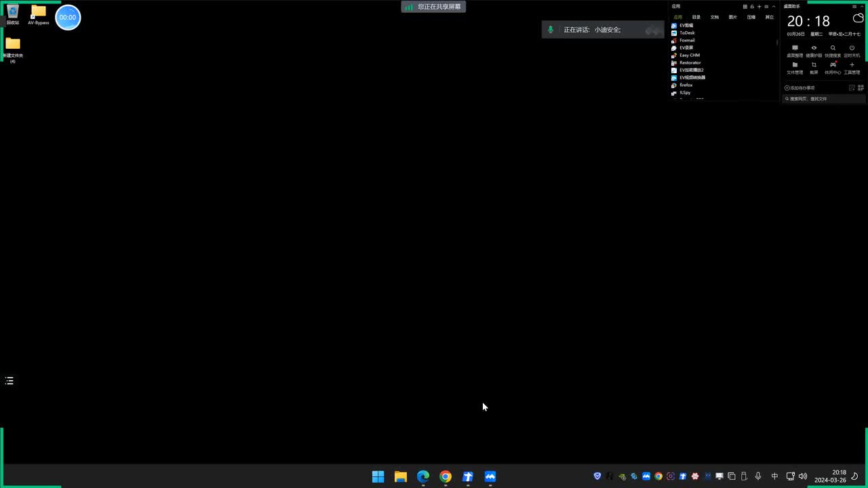Launch EV加密播放2 from the app list
The height and width of the screenshot is (488, 868).
point(688,70)
